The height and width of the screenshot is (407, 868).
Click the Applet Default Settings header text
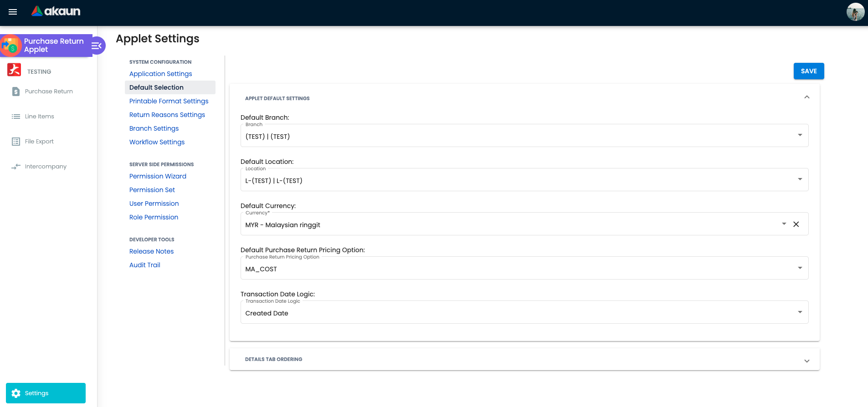pyautogui.click(x=277, y=98)
